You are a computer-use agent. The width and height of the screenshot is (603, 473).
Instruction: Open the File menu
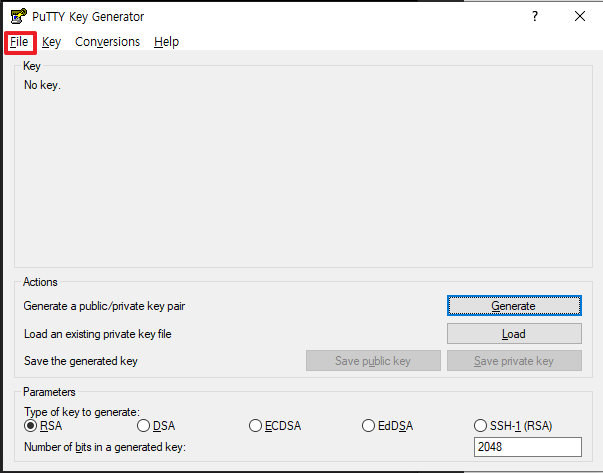[19, 42]
